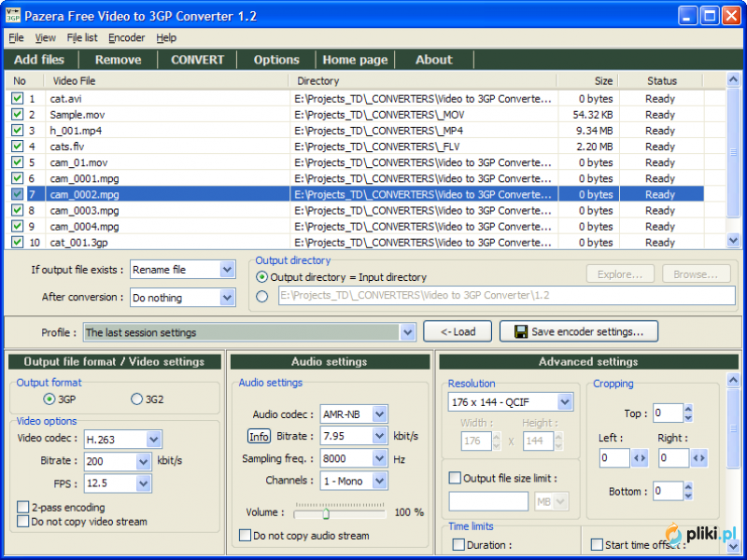Click the Left cropping input field

[x=614, y=458]
